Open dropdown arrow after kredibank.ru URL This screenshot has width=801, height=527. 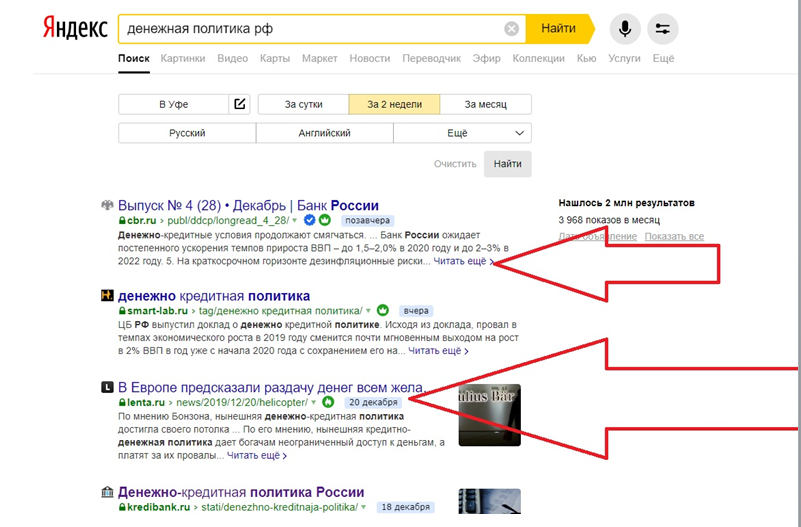(x=364, y=508)
